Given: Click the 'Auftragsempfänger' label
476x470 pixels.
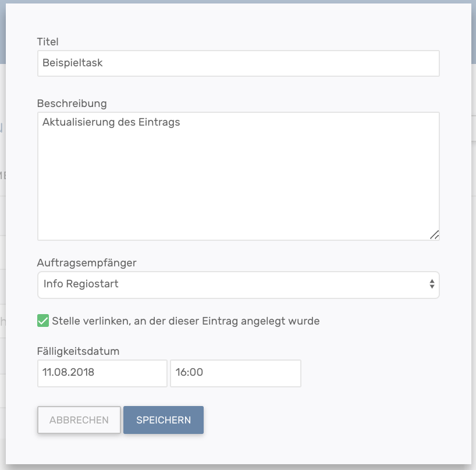Looking at the screenshot, I should 87,263.
